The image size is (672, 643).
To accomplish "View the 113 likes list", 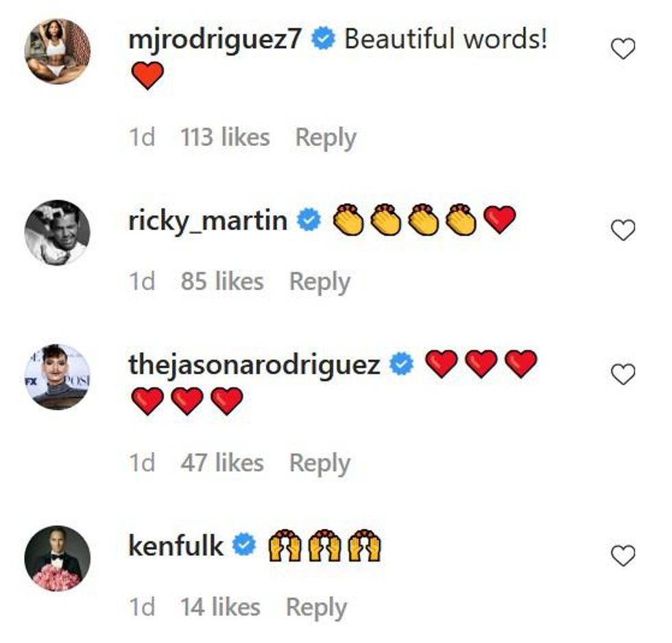I will pyautogui.click(x=225, y=138).
